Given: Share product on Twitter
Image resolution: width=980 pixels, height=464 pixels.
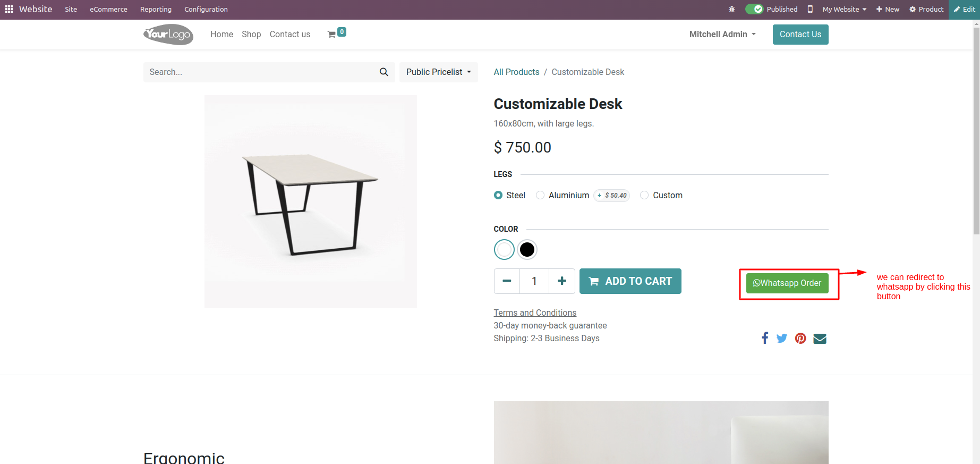Looking at the screenshot, I should click(781, 338).
